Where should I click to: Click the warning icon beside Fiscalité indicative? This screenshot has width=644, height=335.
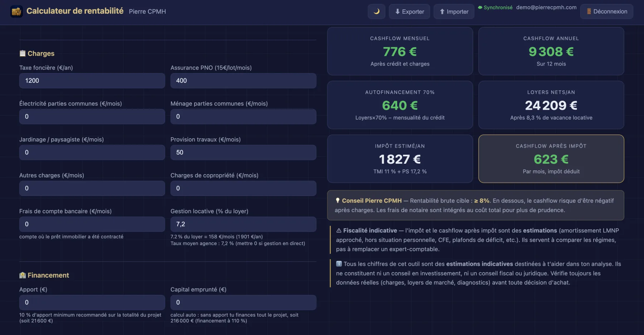[339, 230]
